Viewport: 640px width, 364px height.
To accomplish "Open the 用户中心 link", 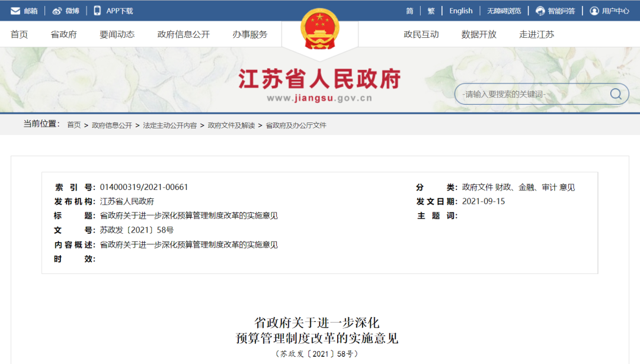I will [x=616, y=11].
